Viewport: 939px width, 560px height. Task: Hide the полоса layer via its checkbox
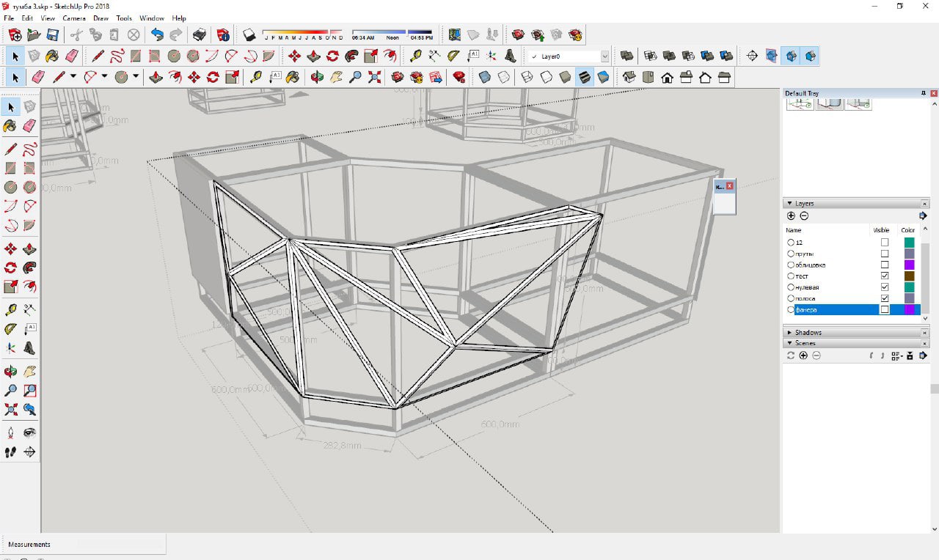tap(885, 298)
